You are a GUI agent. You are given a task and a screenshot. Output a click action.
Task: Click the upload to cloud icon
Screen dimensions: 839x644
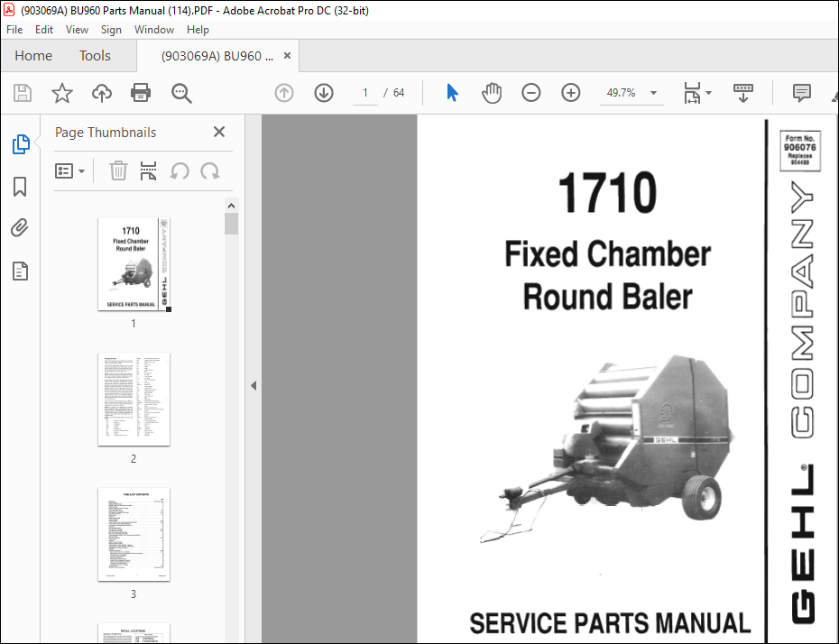click(102, 93)
